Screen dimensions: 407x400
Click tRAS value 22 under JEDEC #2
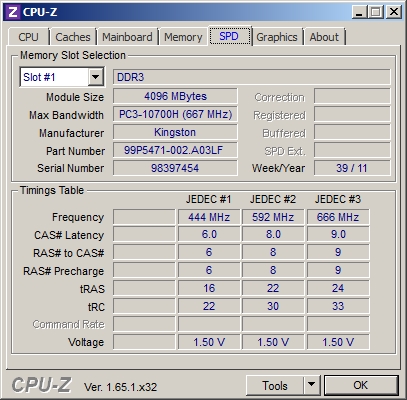(x=273, y=288)
